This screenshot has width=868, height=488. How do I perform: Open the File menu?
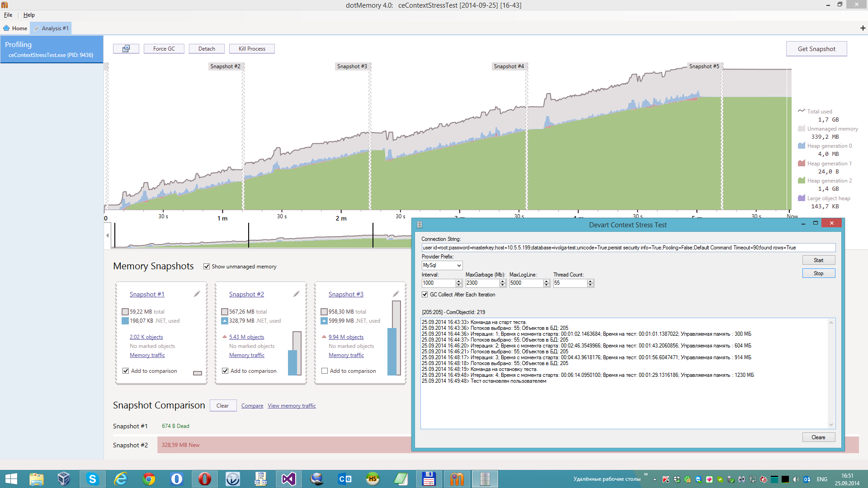(x=8, y=15)
